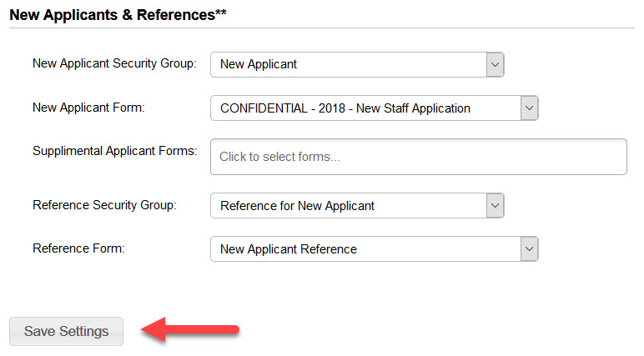Click the 'New Applicant Security Group:' label
The height and width of the screenshot is (356, 644).
pos(114,63)
